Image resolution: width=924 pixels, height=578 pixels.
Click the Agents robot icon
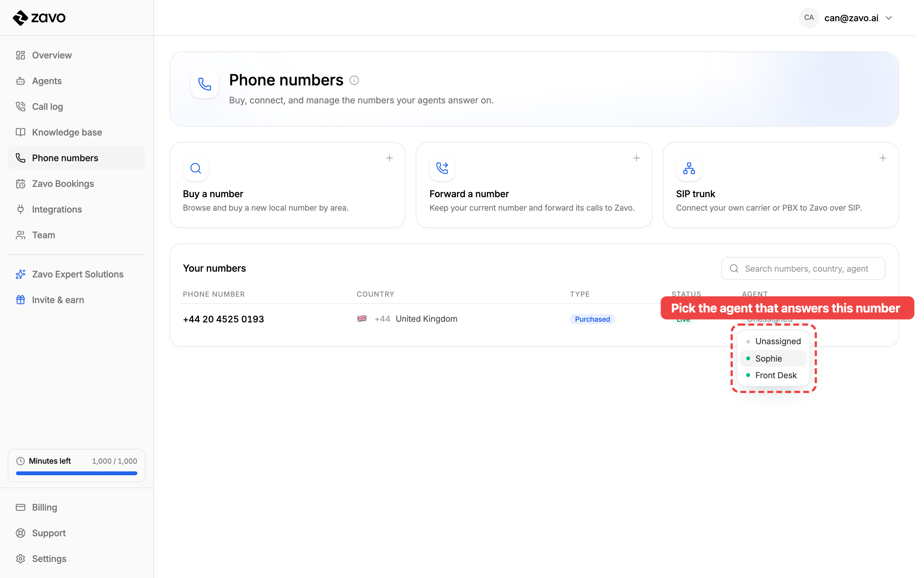coord(21,81)
